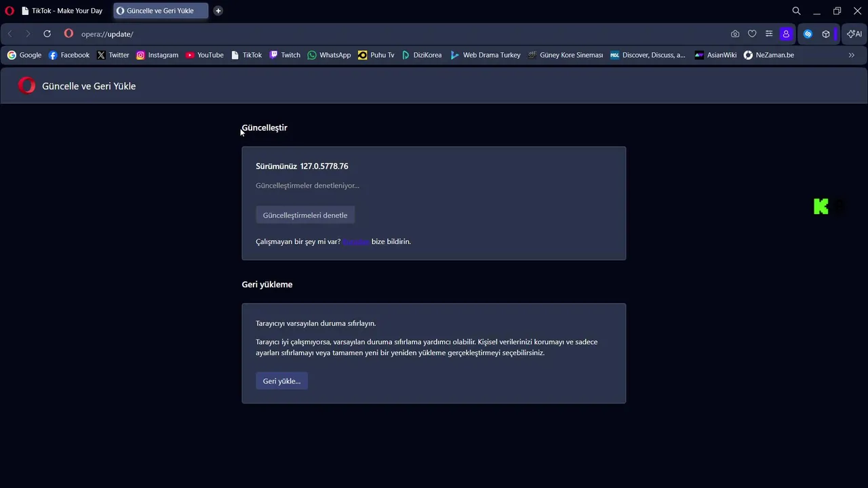The width and height of the screenshot is (868, 488).
Task: Expand the bookmarks bar overflow chevron
Action: point(852,55)
